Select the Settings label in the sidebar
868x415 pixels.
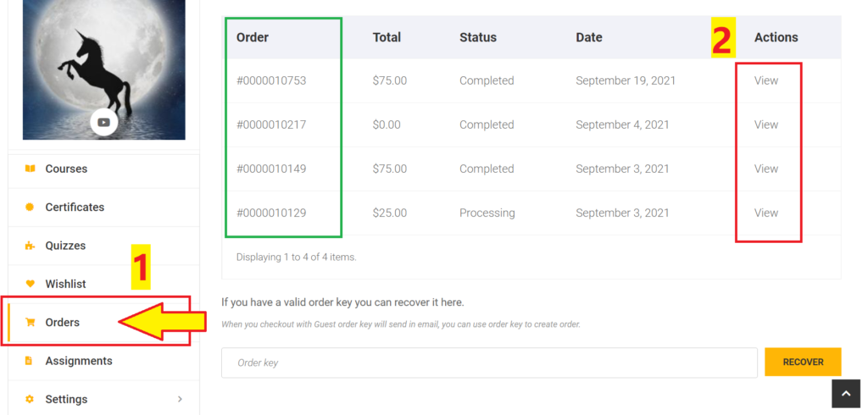66,399
